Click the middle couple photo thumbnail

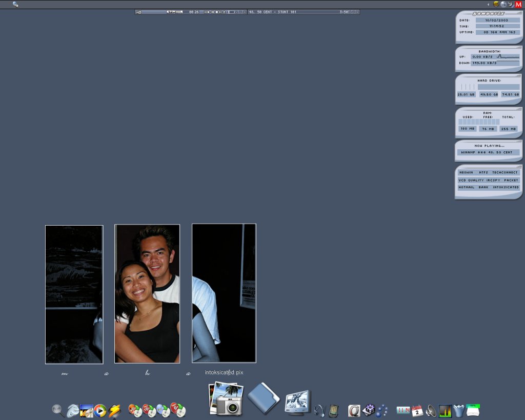(147, 294)
